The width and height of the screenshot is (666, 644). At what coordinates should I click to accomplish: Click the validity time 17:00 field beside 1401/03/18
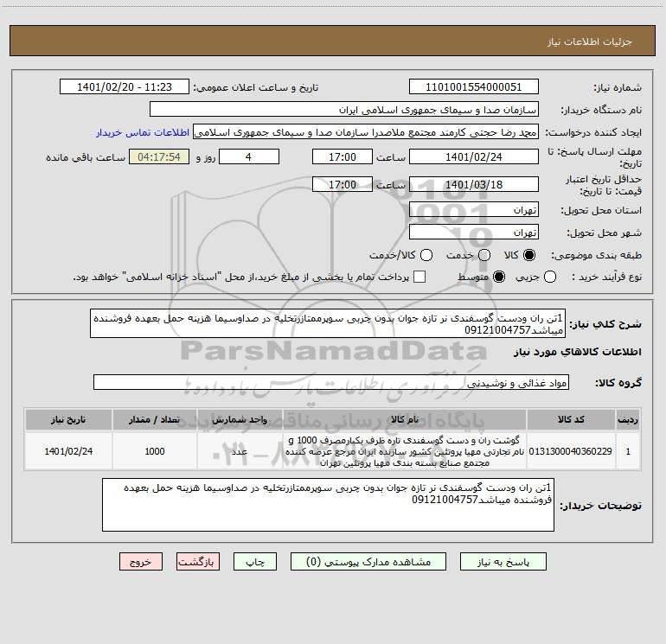coord(343,184)
